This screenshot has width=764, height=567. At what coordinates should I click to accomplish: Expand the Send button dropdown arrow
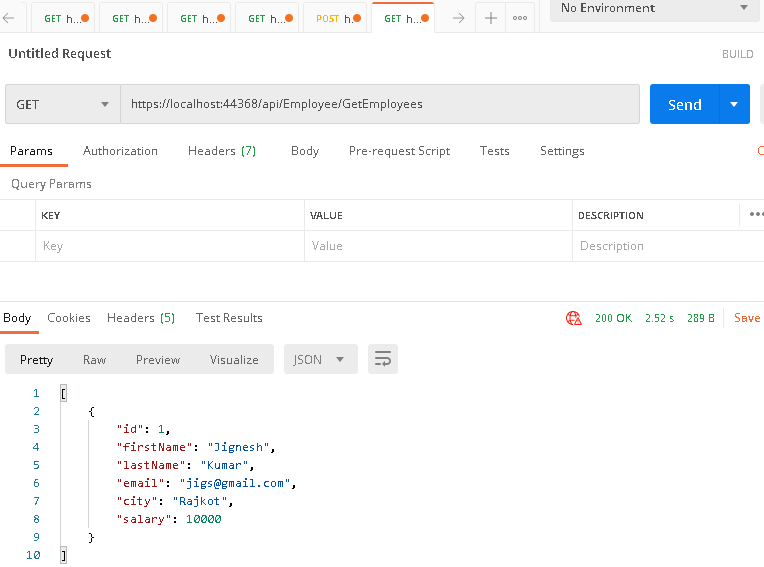click(x=735, y=104)
